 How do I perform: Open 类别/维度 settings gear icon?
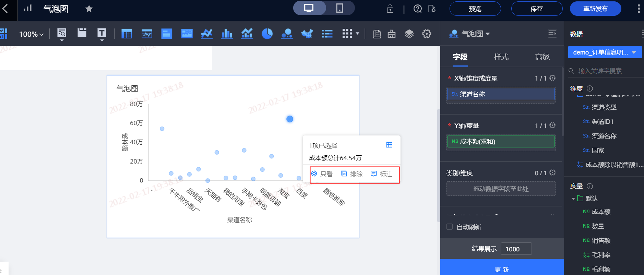[x=552, y=172]
